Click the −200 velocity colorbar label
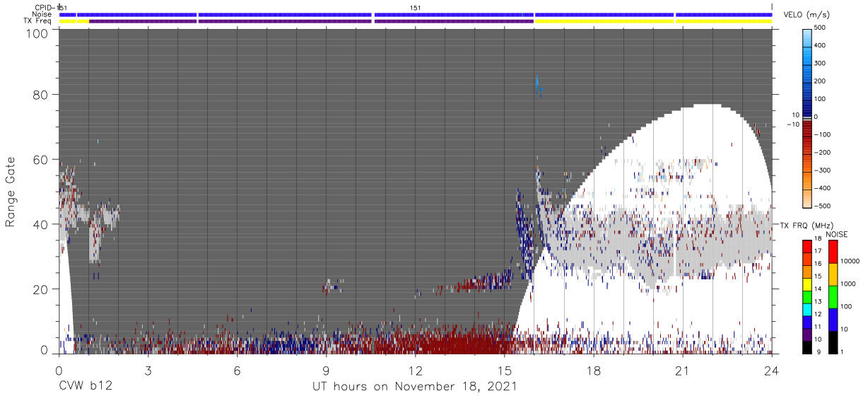The height and width of the screenshot is (401, 868). click(823, 153)
